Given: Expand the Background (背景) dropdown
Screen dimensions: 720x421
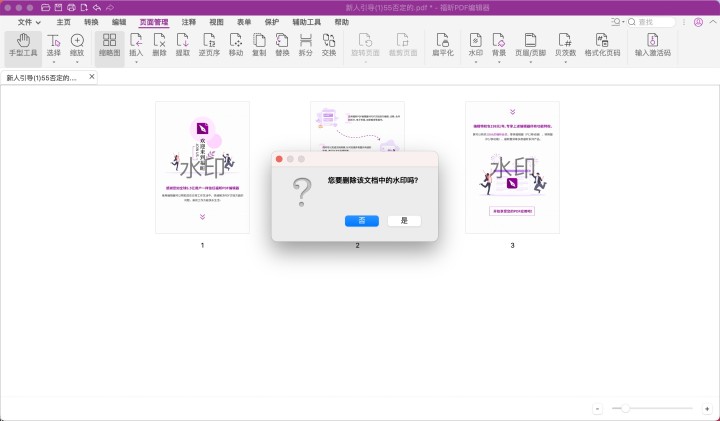Looking at the screenshot, I should pos(498,61).
